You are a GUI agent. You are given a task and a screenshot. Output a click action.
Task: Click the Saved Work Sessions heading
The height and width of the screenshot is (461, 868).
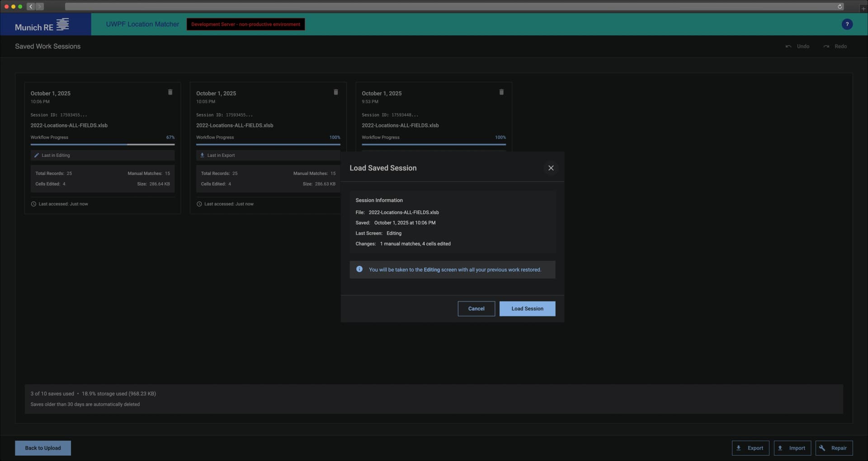[47, 47]
